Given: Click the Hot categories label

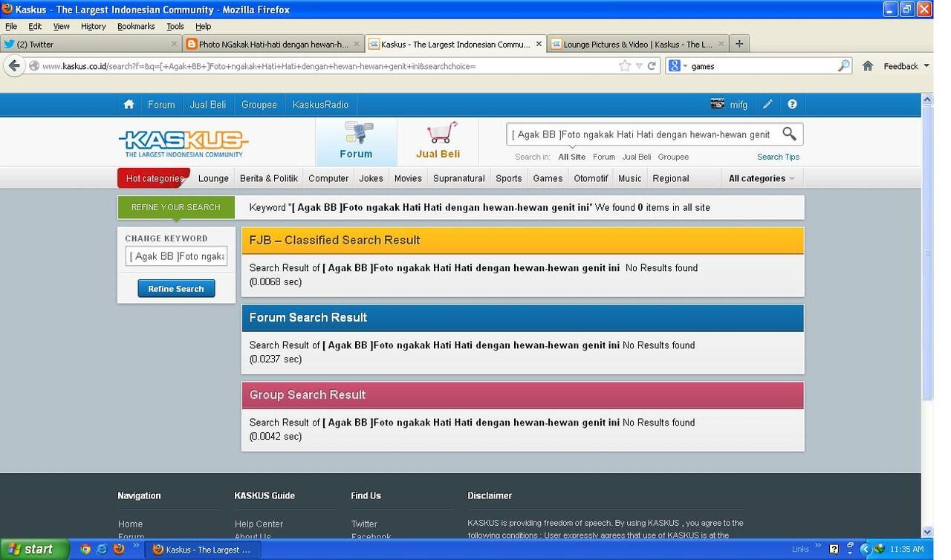Looking at the screenshot, I should click(x=154, y=178).
